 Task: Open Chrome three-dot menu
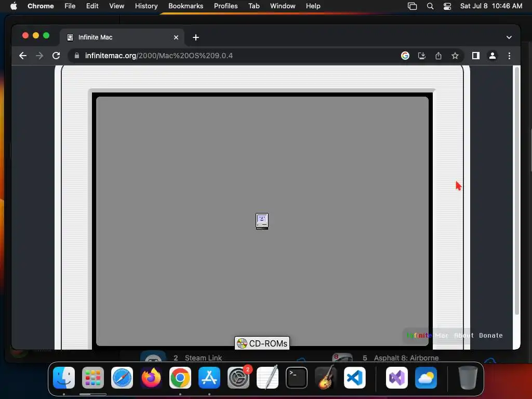point(509,56)
